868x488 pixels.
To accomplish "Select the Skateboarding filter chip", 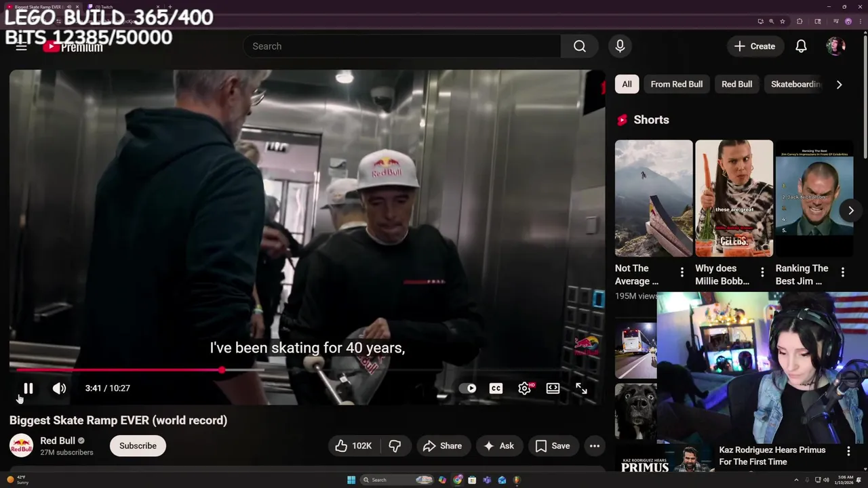I will pyautogui.click(x=795, y=84).
